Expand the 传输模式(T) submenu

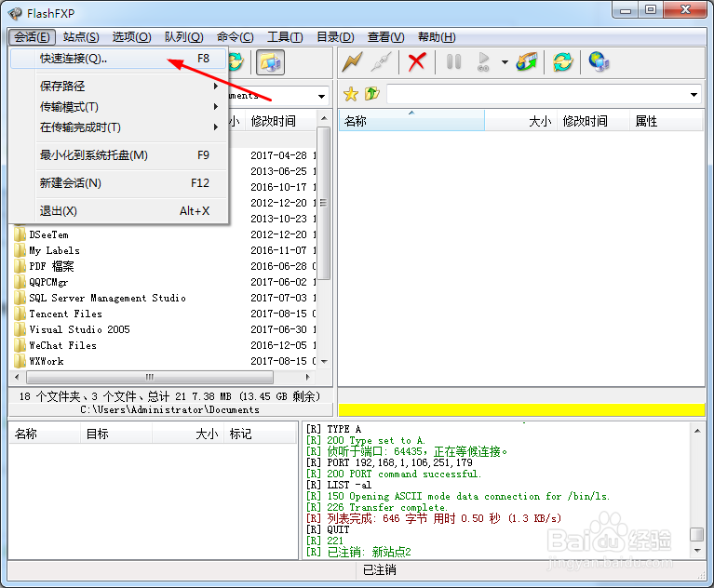(x=118, y=106)
